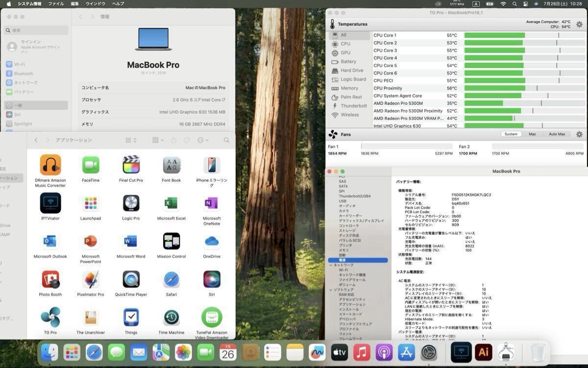The height and width of the screenshot is (368, 588).
Task: Open Microsoft Word app
Action: (131, 241)
